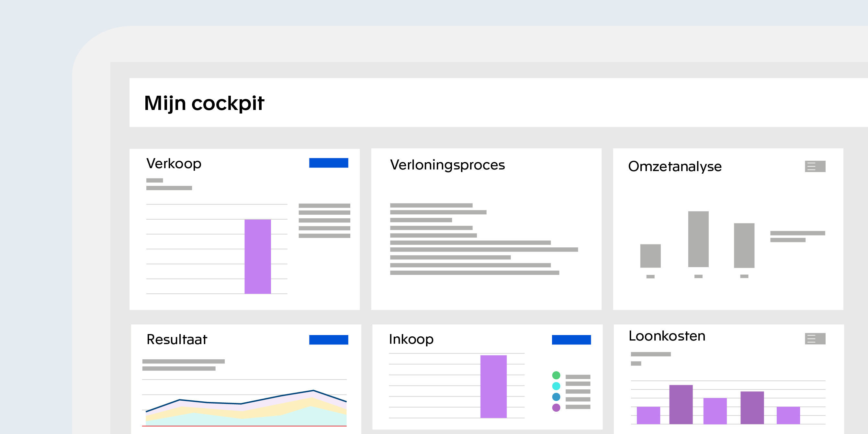The width and height of the screenshot is (868, 434).
Task: Click the blue button in Inkoop card
Action: click(x=571, y=340)
